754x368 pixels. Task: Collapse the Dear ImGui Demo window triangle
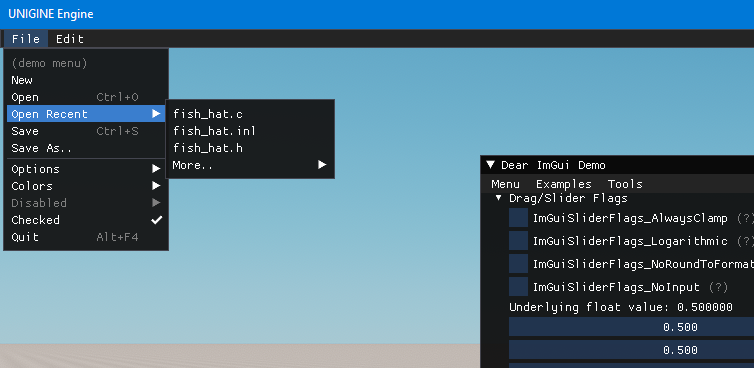(490, 165)
